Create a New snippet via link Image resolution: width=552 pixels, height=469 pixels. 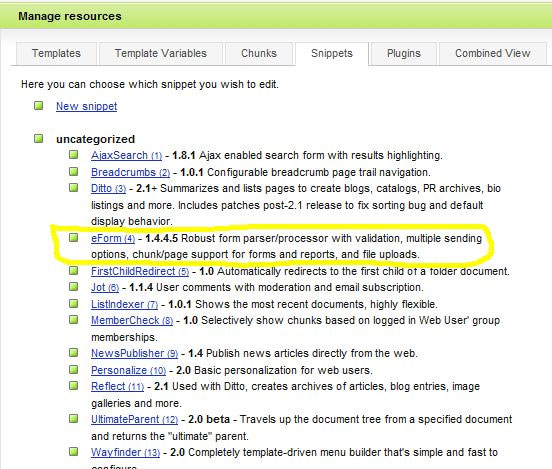pyautogui.click(x=87, y=106)
